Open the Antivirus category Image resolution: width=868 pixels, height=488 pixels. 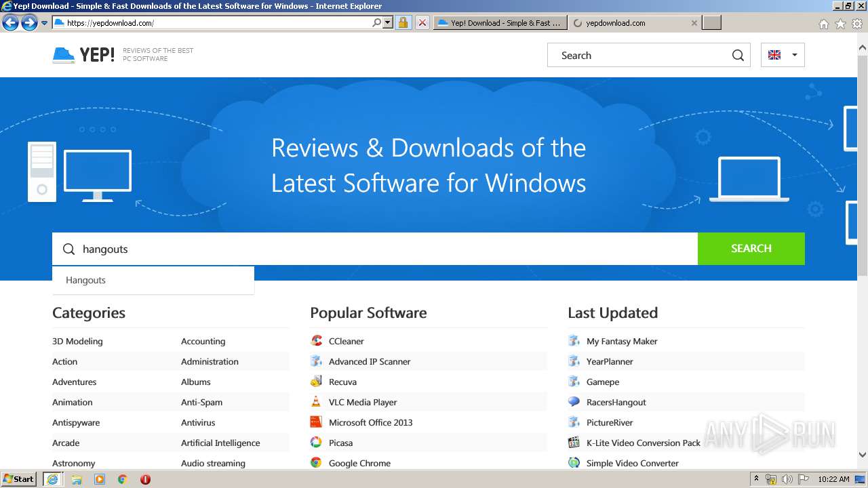click(x=198, y=422)
